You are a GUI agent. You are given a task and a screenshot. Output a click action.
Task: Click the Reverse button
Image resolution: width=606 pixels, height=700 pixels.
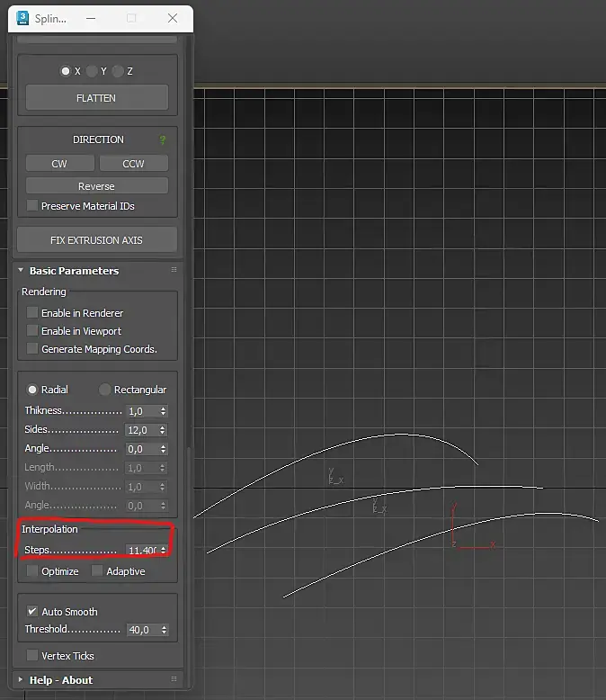click(x=97, y=185)
